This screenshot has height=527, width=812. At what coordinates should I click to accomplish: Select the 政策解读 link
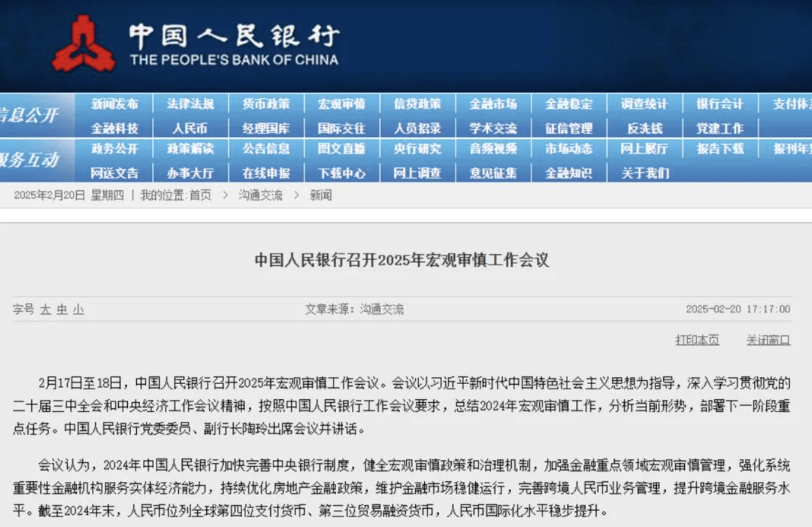191,148
